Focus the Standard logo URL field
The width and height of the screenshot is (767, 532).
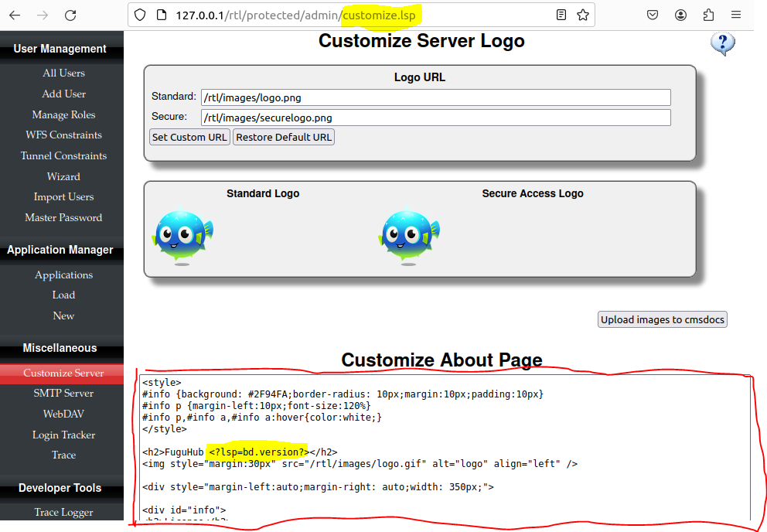coord(436,97)
